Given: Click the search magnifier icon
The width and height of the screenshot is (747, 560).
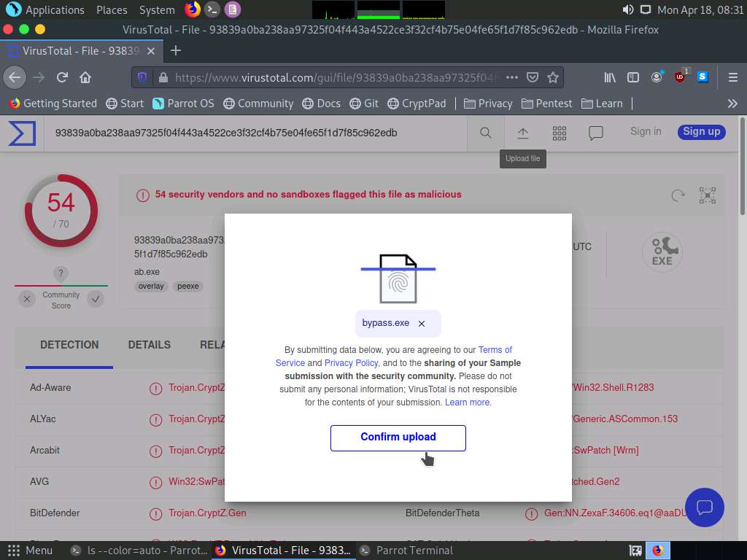Looking at the screenshot, I should pos(485,133).
